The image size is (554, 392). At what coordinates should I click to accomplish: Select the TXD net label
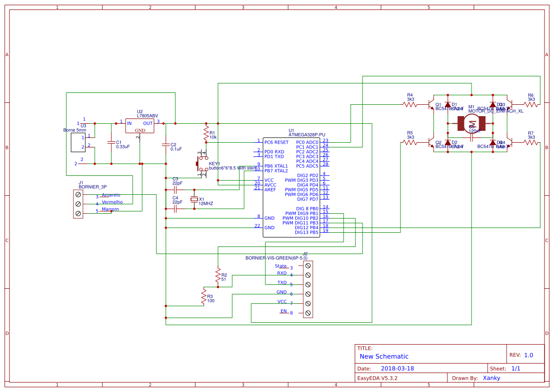tap(282, 283)
